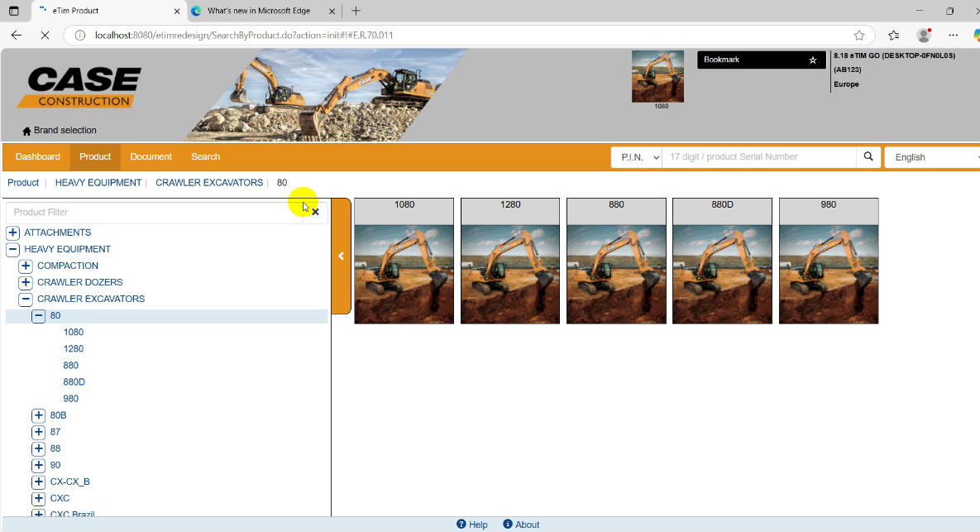Open the 1080 excavator thumbnail card
This screenshot has height=532, width=980.
(404, 261)
